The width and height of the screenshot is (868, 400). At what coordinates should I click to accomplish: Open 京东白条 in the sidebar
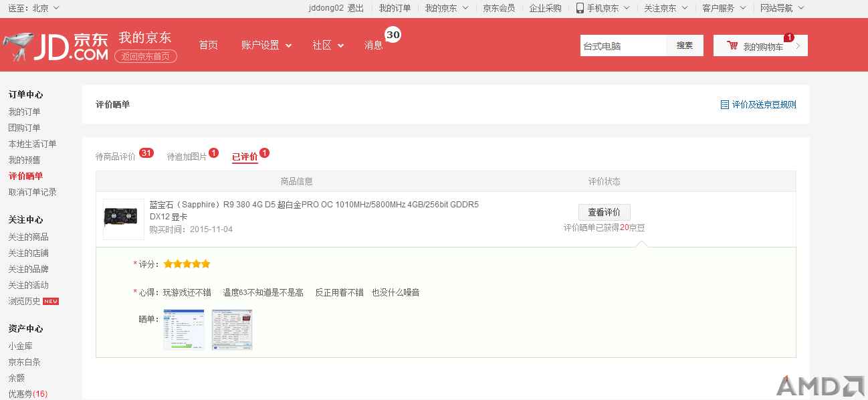coord(24,362)
